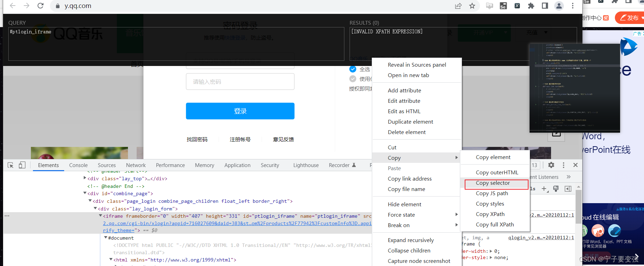Close the DevTools panel
Viewport: 644px width, 266px height.
point(575,165)
